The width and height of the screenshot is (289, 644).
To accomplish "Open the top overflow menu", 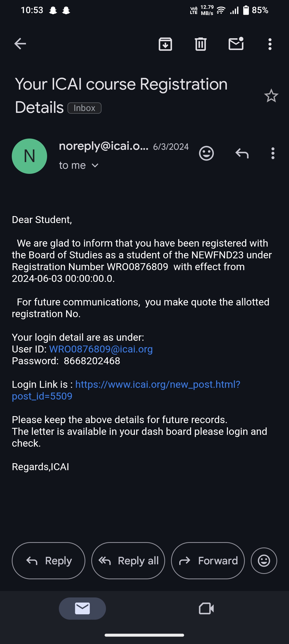I will click(x=270, y=44).
